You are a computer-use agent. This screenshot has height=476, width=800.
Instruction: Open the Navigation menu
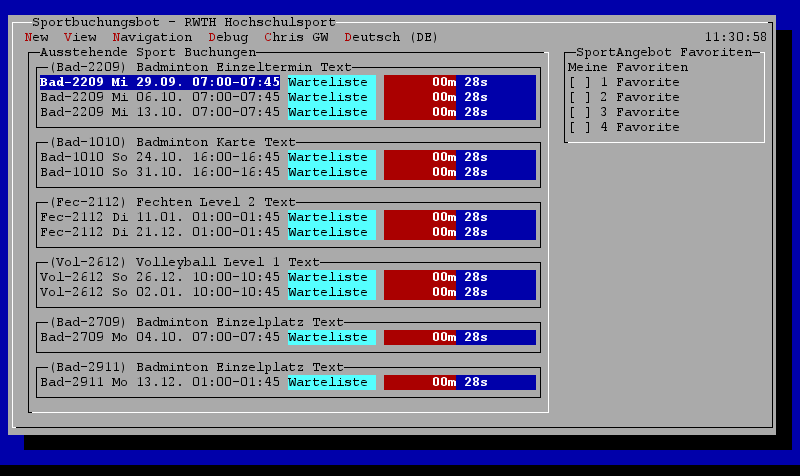152,37
